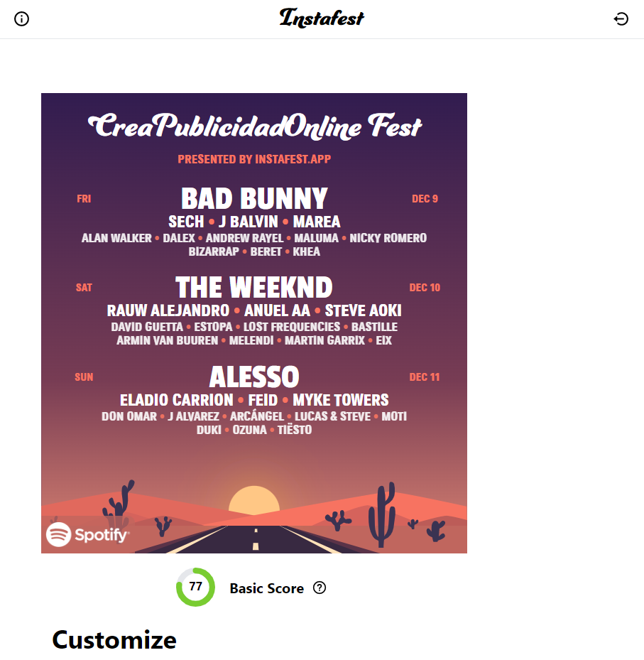
Task: Click the Basic Score label
Action: pos(266,588)
